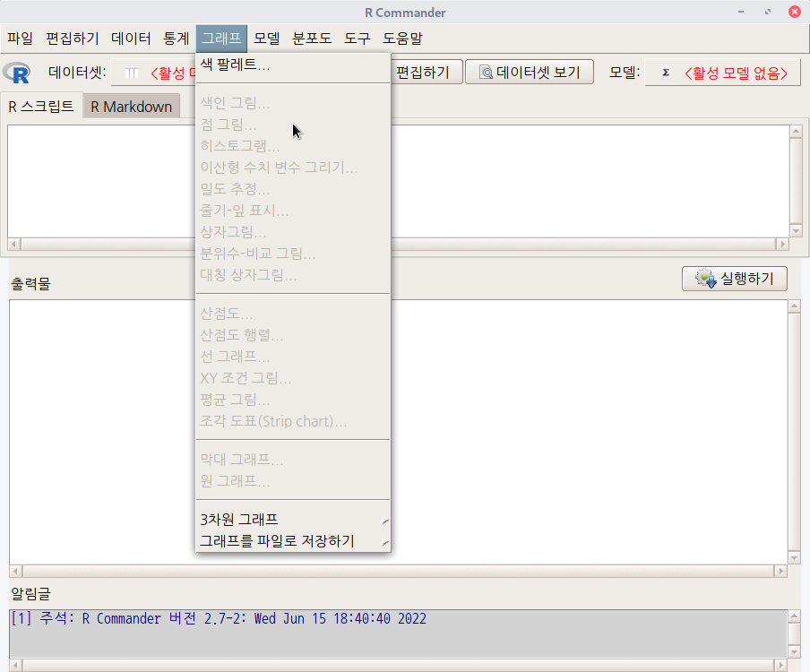This screenshot has width=810, height=672.
Task: Click script pane horizontal scroll right arrow
Action: (x=782, y=245)
